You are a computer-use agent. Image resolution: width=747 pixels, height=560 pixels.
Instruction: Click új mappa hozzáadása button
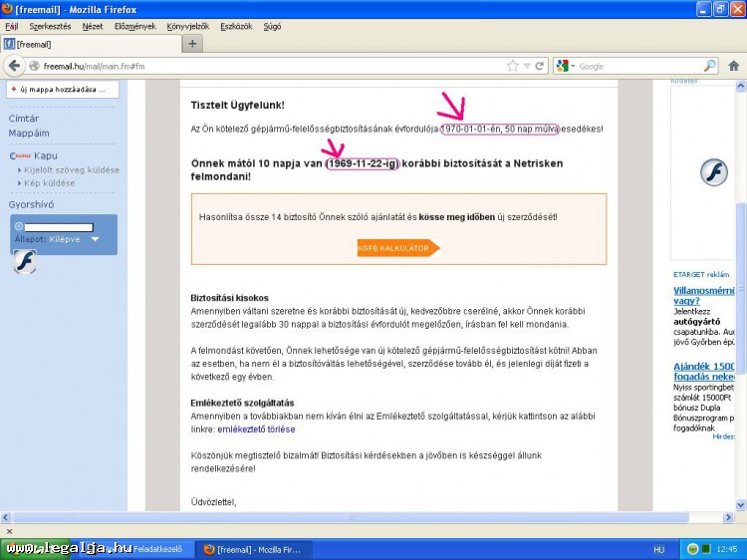(x=63, y=89)
